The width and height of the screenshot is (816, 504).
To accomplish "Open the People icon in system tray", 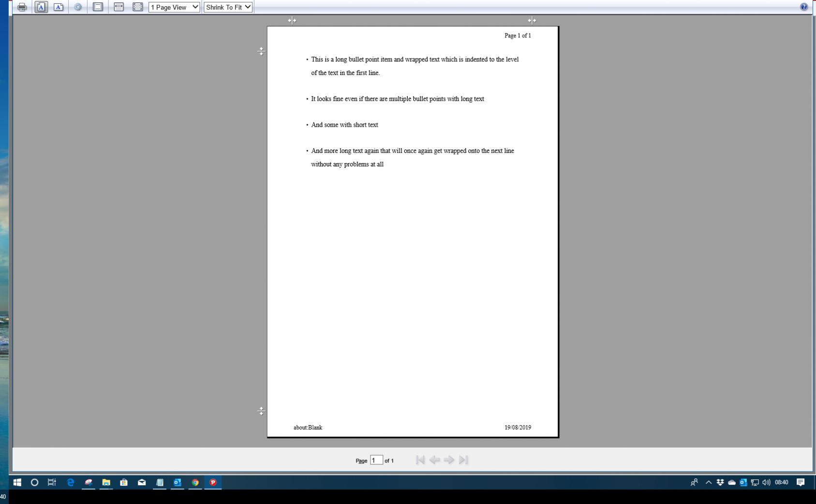I will [x=694, y=482].
